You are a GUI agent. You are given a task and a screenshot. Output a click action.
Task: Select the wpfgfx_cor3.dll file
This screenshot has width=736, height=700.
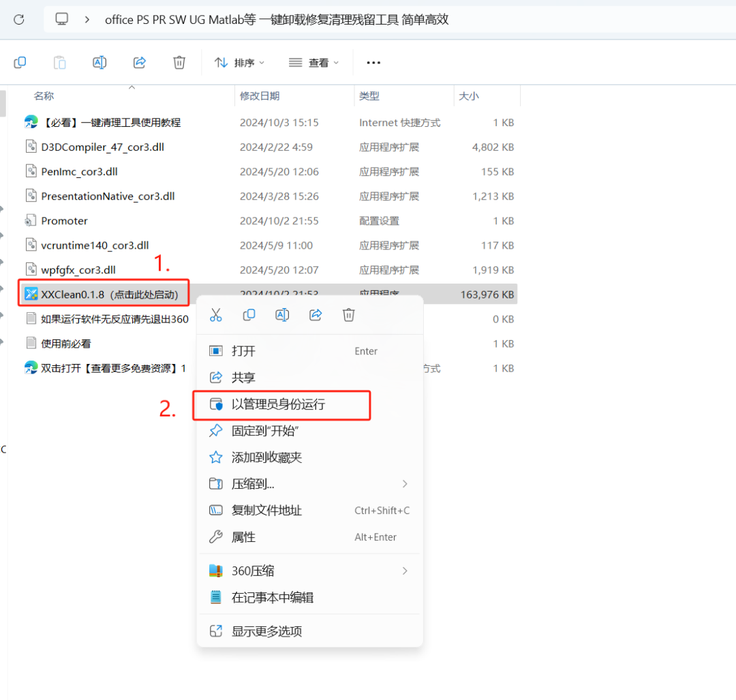(x=78, y=270)
